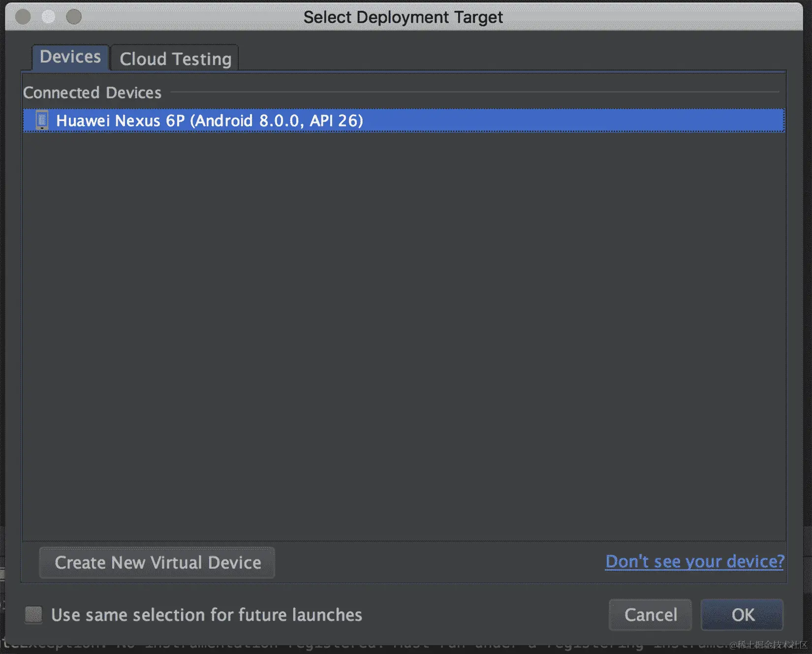Click the phone icon beside Huawei Nexus 6P
The width and height of the screenshot is (812, 654).
(42, 121)
